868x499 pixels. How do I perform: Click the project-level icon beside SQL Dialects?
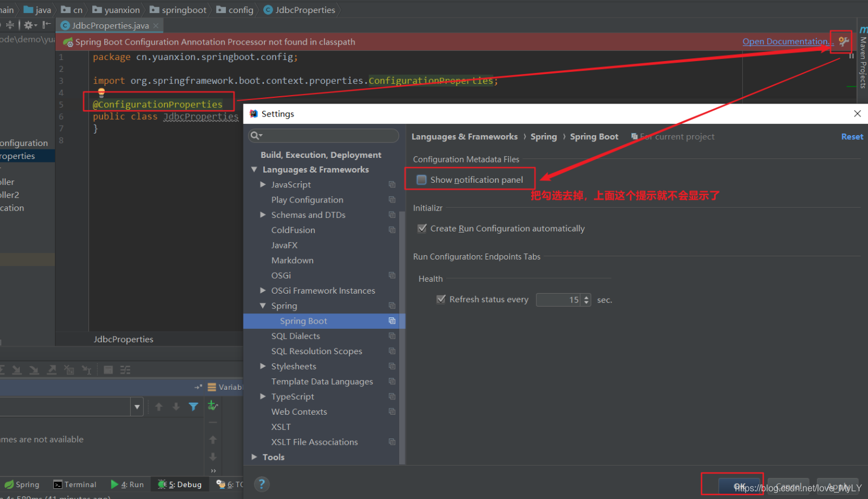click(392, 336)
